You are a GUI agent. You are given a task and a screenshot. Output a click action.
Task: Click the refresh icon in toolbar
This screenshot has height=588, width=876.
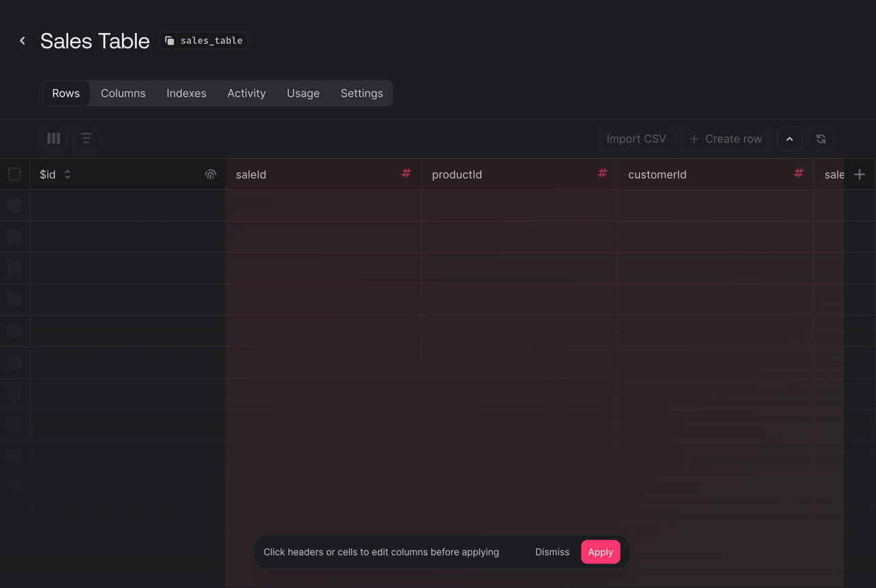[821, 139]
